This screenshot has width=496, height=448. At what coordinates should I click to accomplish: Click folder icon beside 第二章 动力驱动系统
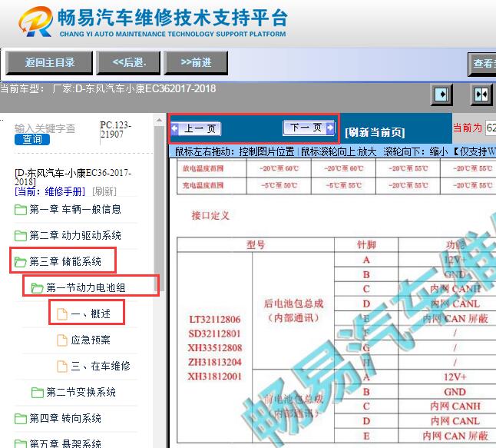21,236
